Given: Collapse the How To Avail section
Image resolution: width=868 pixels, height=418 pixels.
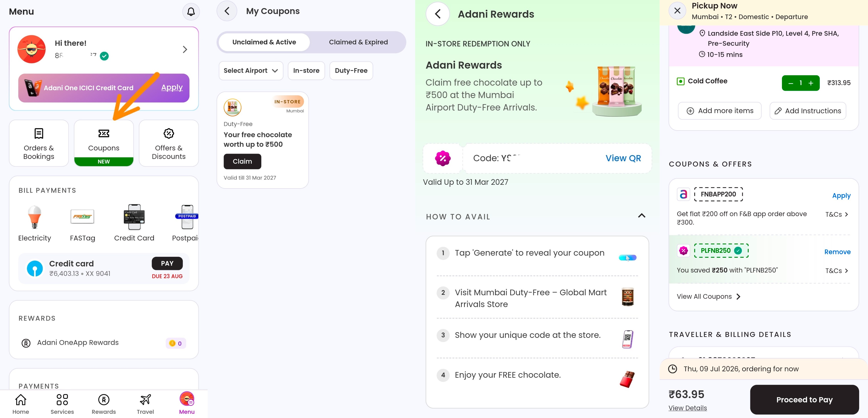Looking at the screenshot, I should (642, 216).
